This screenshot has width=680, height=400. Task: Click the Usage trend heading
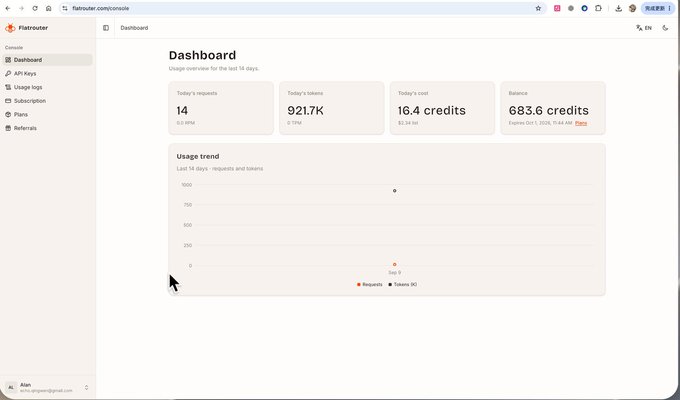click(x=198, y=156)
